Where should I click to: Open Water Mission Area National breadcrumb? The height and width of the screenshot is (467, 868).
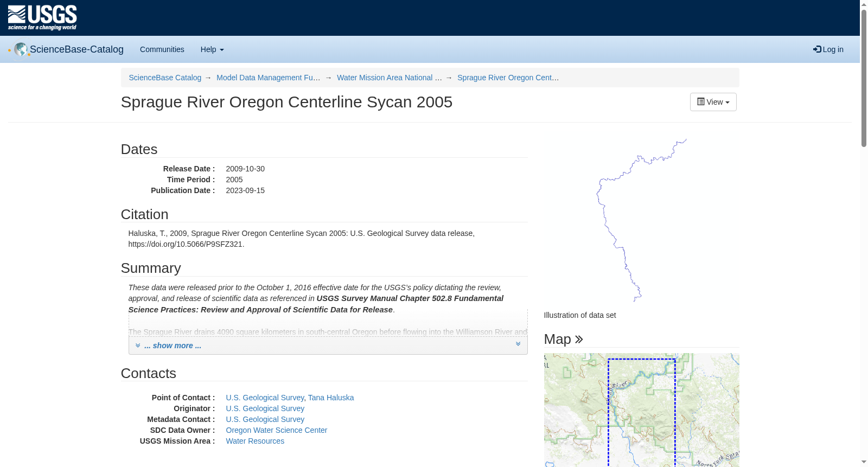coord(390,78)
